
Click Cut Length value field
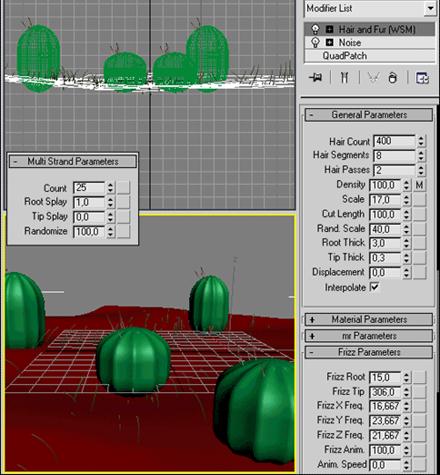tap(385, 214)
